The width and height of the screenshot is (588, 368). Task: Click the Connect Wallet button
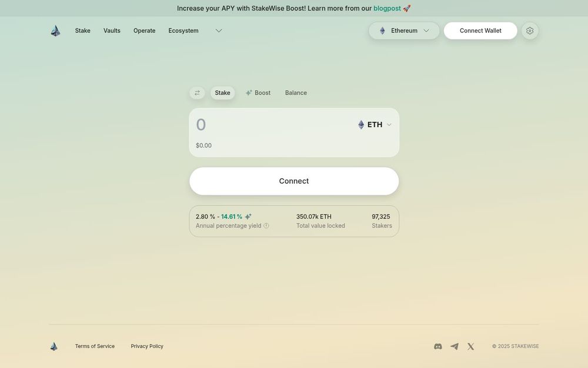click(x=480, y=31)
